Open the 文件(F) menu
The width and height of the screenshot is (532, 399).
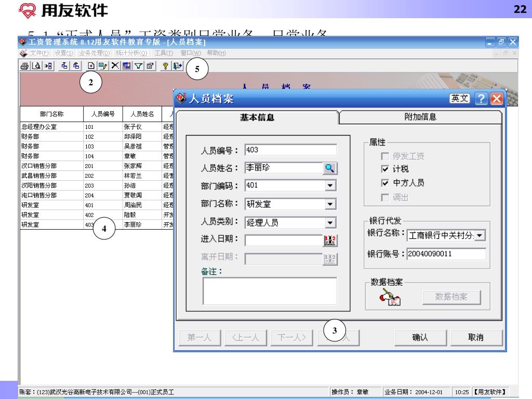[x=39, y=54]
